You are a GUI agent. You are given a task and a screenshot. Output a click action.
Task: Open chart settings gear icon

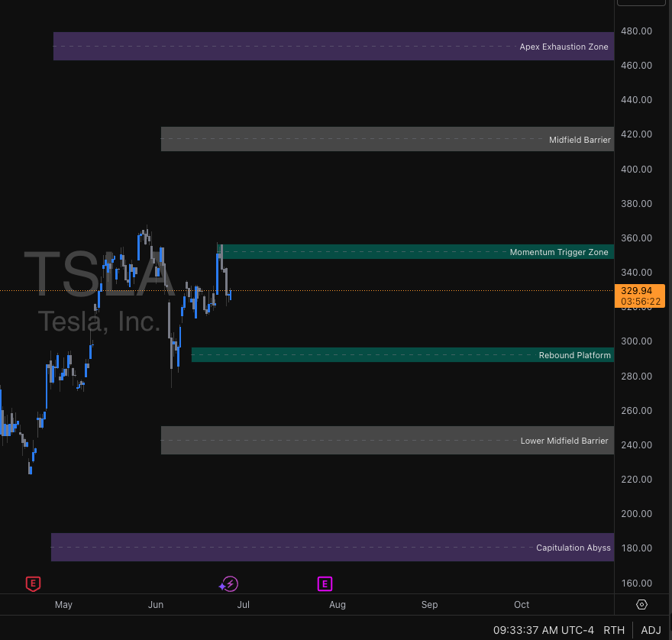pyautogui.click(x=641, y=604)
